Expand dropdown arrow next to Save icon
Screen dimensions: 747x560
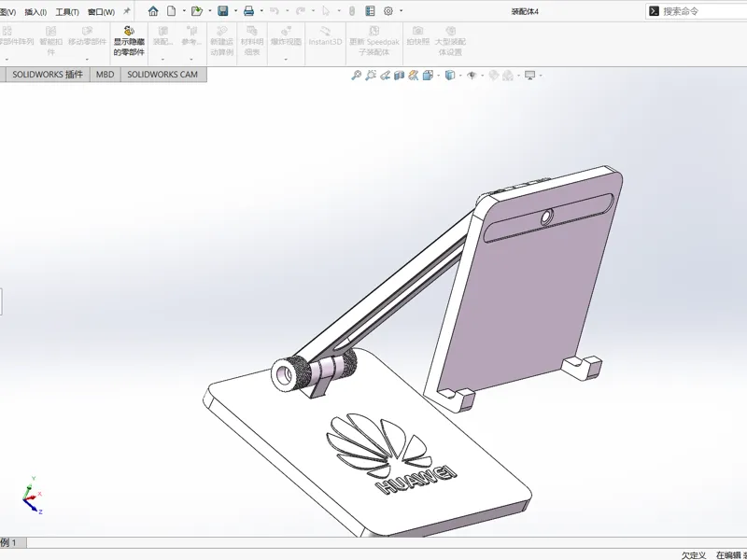coord(236,11)
